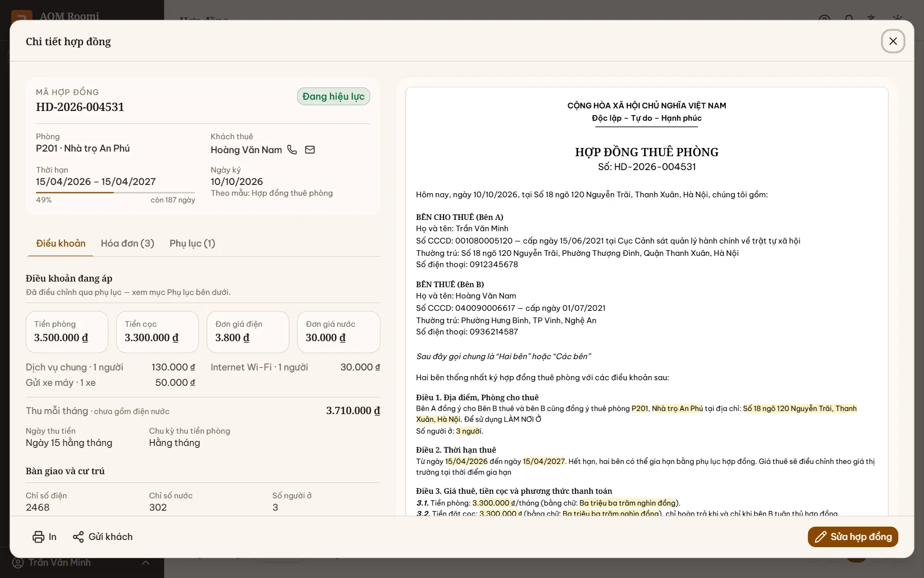Click the Hằng tháng payment cycle value
924x578 pixels.
175,443
